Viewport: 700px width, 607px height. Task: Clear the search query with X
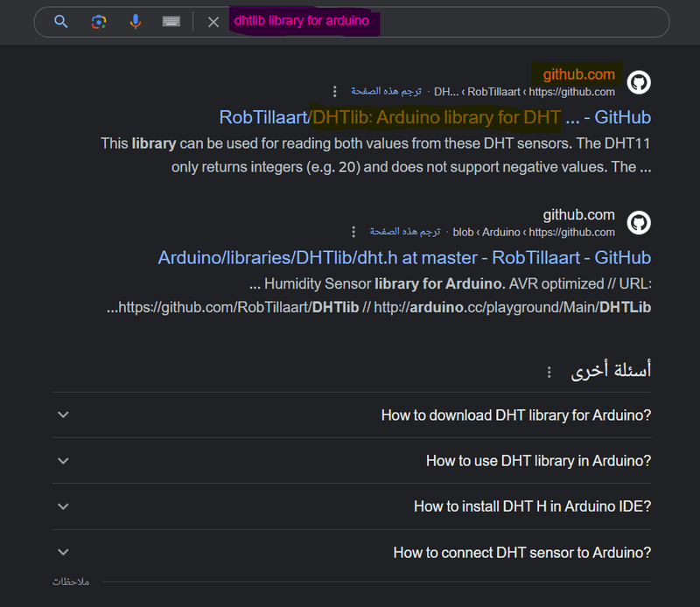(x=213, y=22)
